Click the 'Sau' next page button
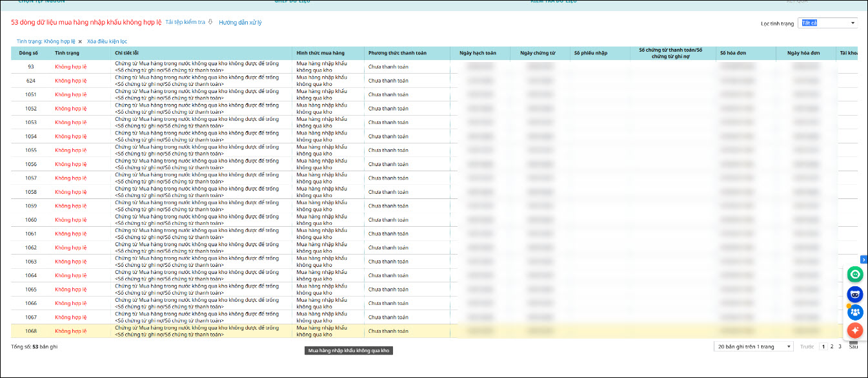This screenshot has height=378, width=868. (x=853, y=347)
